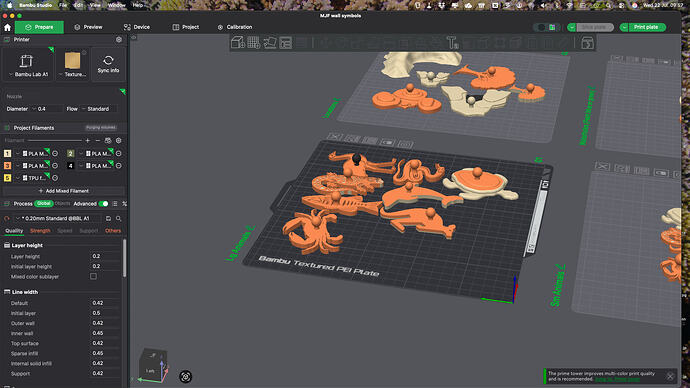Go to the Home screen icon
The image size is (690, 388).
tap(7, 27)
